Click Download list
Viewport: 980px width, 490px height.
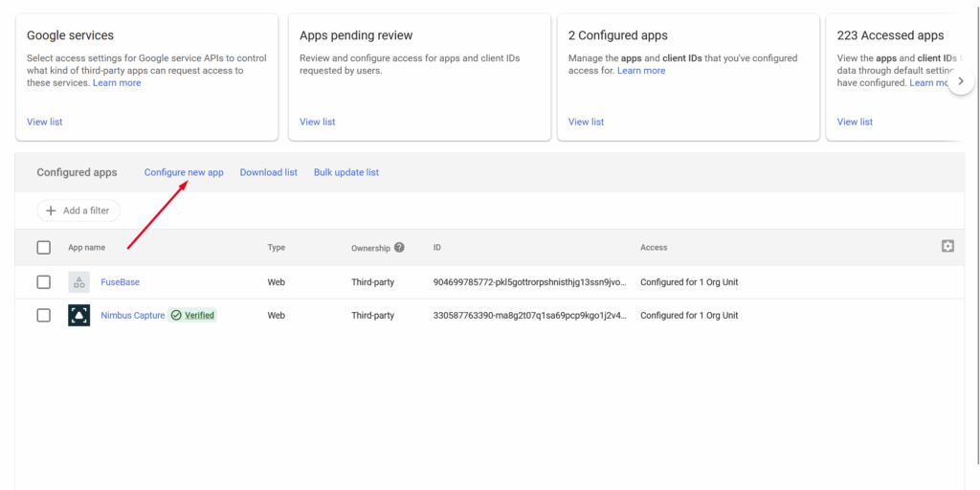[268, 172]
